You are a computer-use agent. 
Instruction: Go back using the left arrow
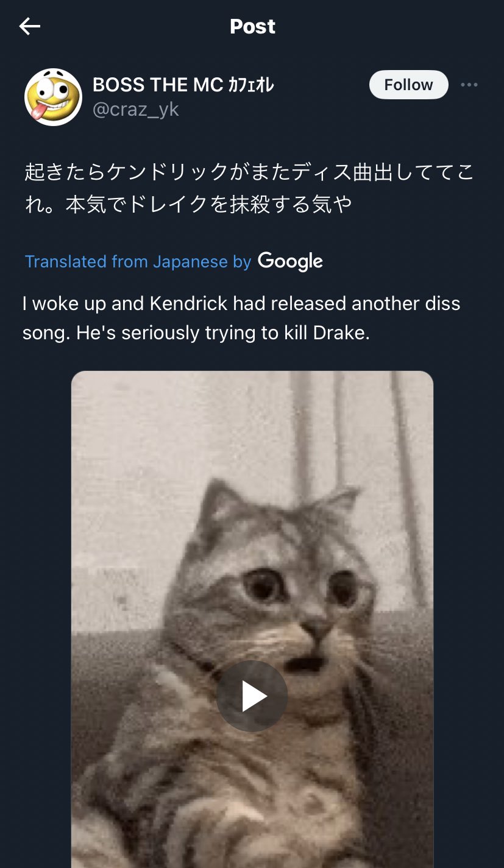(x=29, y=26)
